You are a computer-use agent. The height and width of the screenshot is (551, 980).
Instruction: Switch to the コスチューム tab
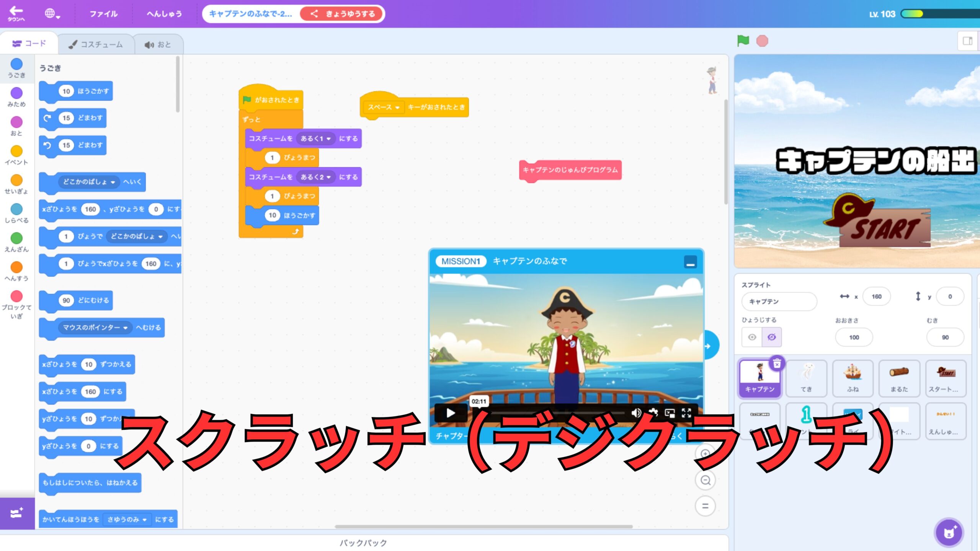[96, 44]
